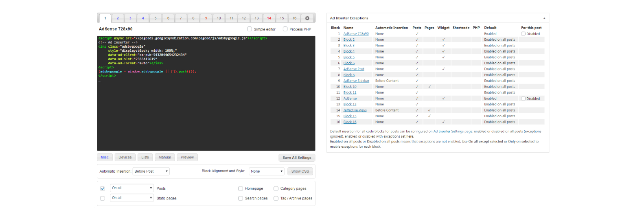The width and height of the screenshot is (644, 219).
Task: Click the Misc button
Action: coord(105,157)
